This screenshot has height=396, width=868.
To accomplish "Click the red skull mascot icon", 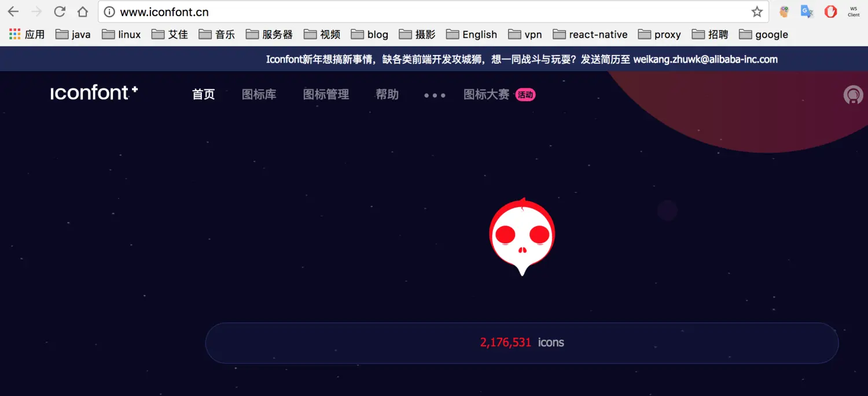I will click(522, 237).
